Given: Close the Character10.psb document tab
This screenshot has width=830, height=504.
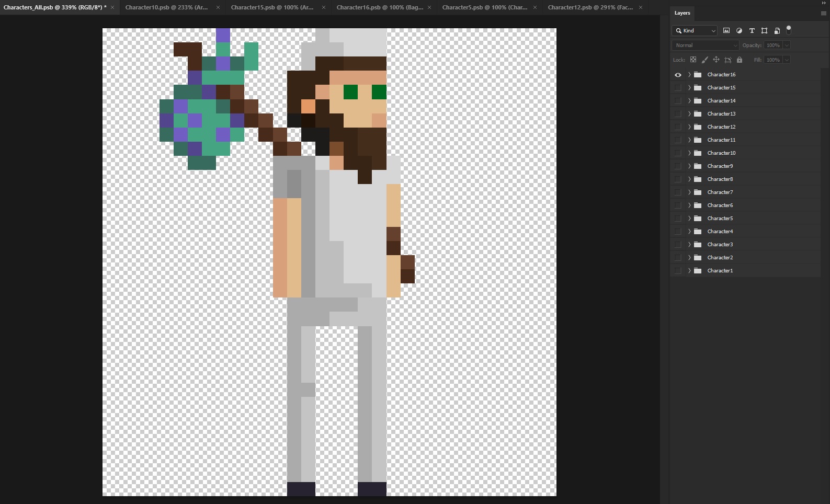Looking at the screenshot, I should tap(218, 7).
